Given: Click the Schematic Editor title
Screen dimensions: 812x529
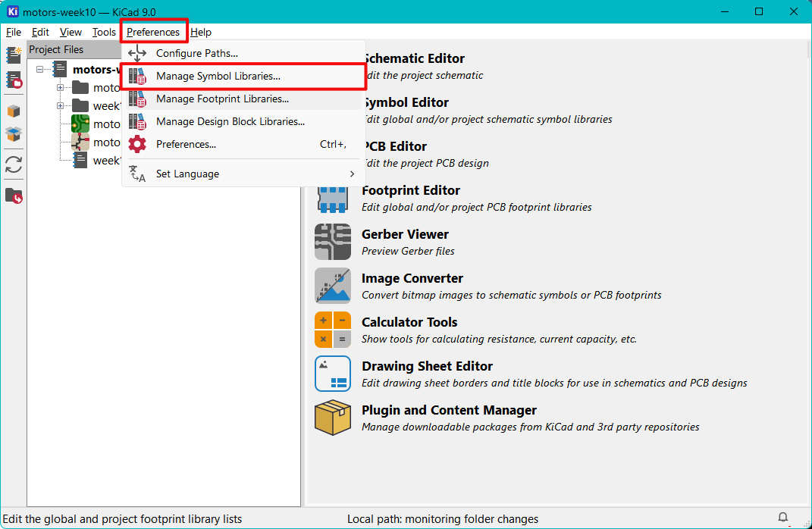Looking at the screenshot, I should tap(415, 58).
